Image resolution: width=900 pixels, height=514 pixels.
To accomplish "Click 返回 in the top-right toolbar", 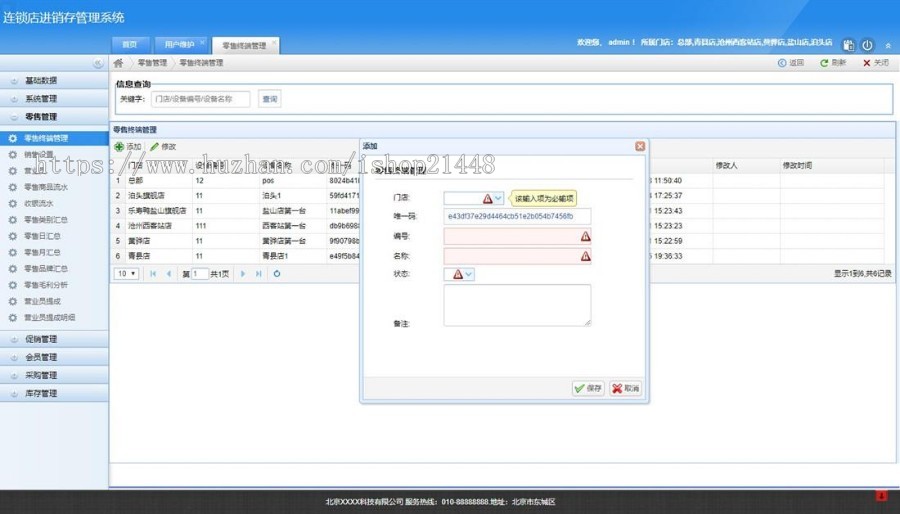I will tap(791, 63).
